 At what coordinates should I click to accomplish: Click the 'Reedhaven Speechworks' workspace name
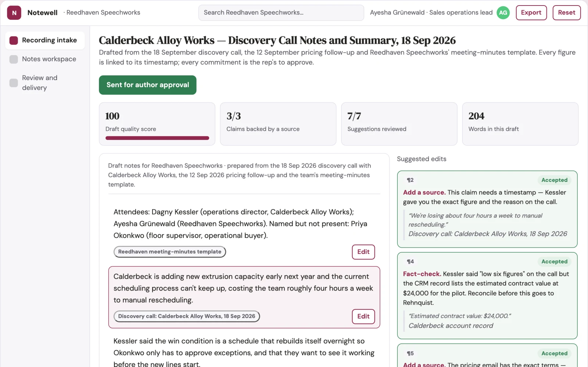coord(103,12)
